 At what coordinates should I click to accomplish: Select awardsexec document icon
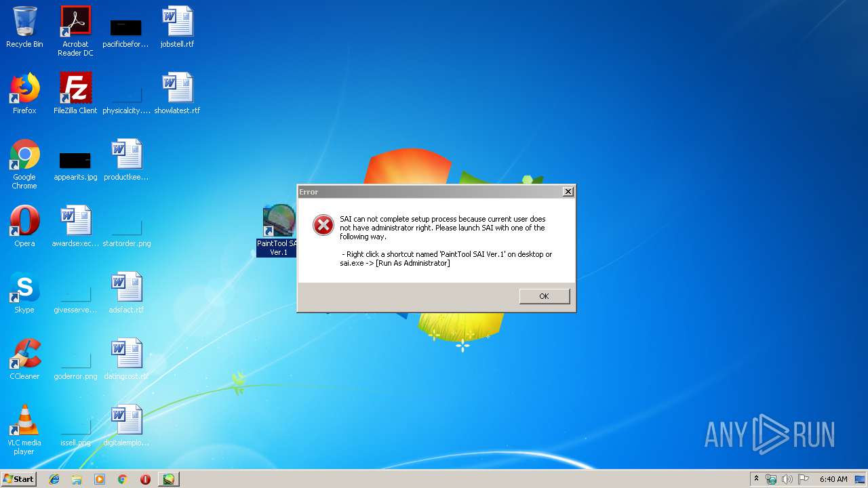tap(75, 226)
